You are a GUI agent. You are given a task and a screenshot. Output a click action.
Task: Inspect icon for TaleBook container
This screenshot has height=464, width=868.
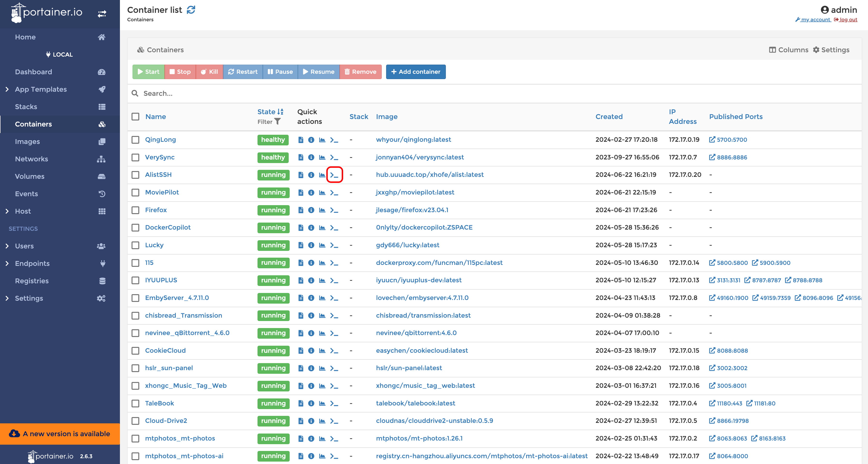(311, 403)
